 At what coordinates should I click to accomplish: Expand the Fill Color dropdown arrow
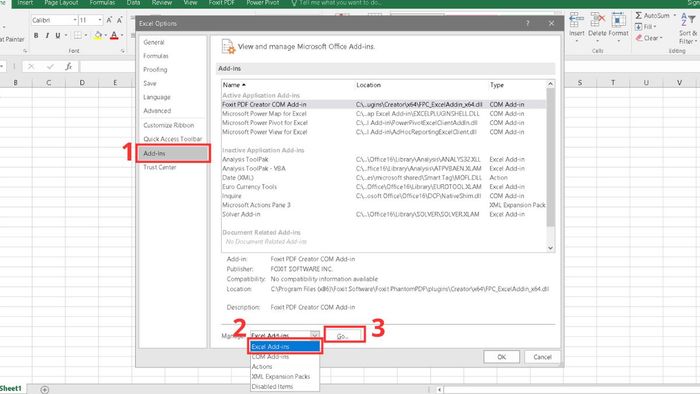point(105,35)
